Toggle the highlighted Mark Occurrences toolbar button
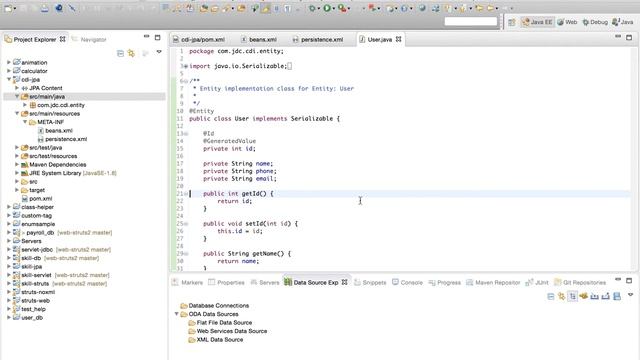The height and width of the screenshot is (360, 640). (265, 8)
